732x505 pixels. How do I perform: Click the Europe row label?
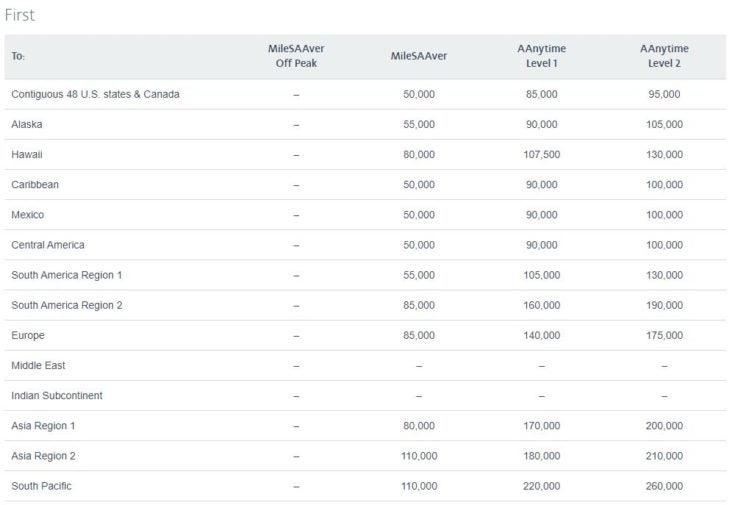(x=28, y=336)
